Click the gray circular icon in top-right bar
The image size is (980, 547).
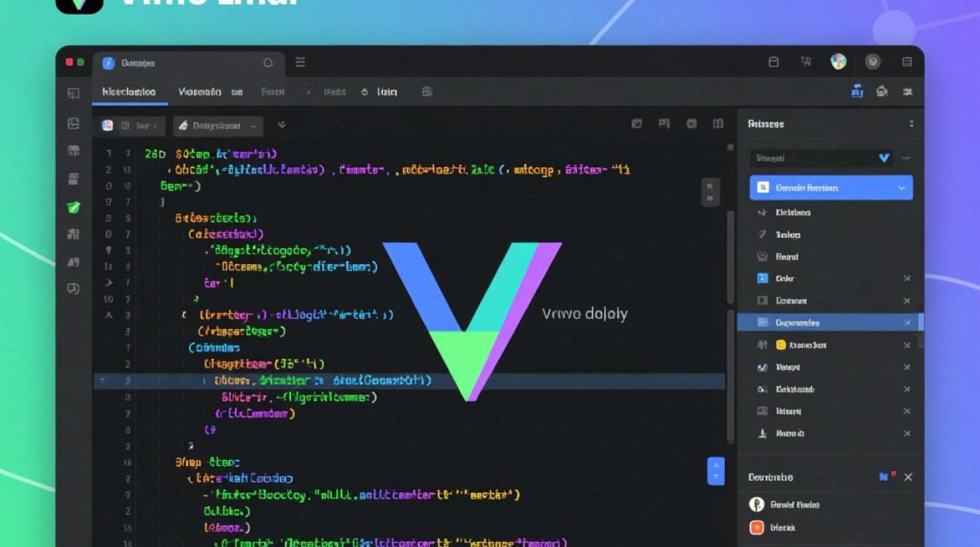pos(873,62)
